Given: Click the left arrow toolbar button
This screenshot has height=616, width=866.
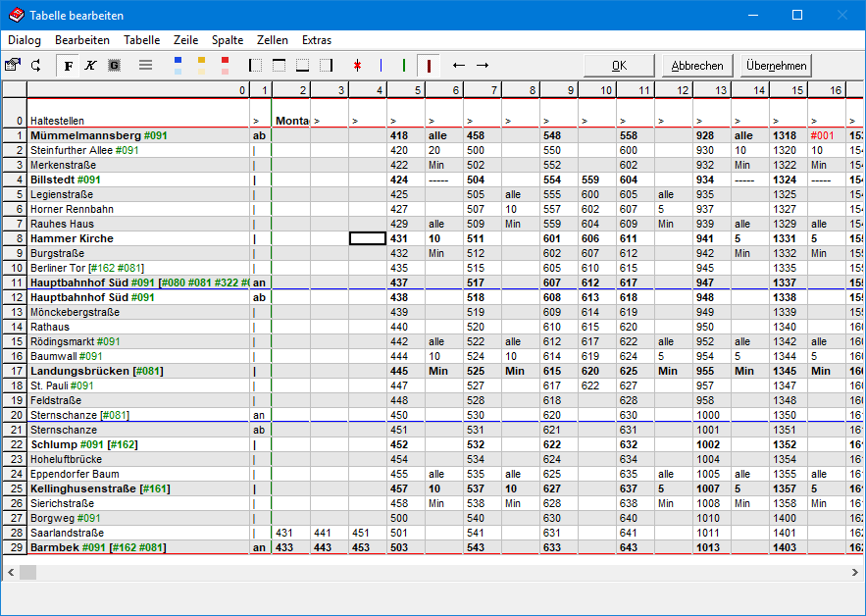Looking at the screenshot, I should 459,66.
